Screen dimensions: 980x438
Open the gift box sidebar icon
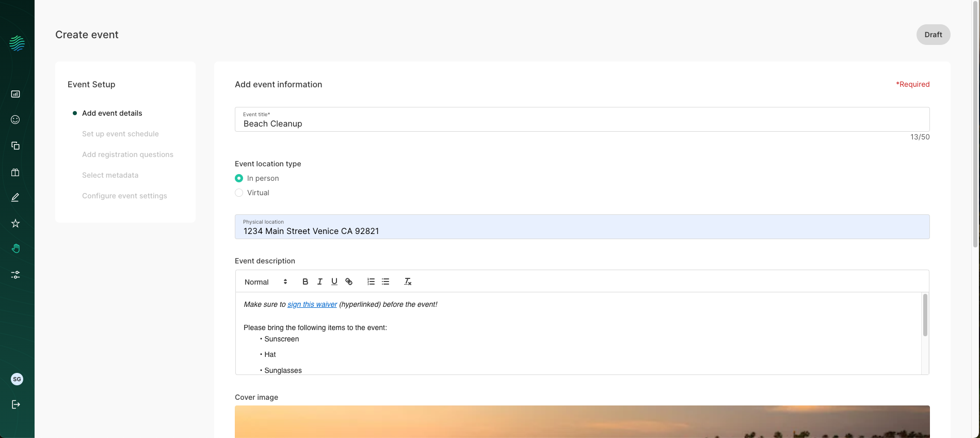tap(15, 172)
